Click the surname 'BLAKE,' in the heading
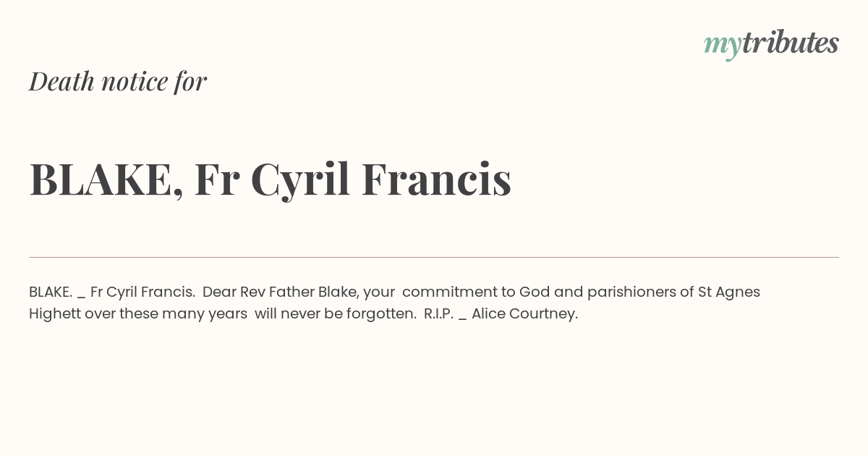Screen dimensions: 868x456 click(x=106, y=180)
